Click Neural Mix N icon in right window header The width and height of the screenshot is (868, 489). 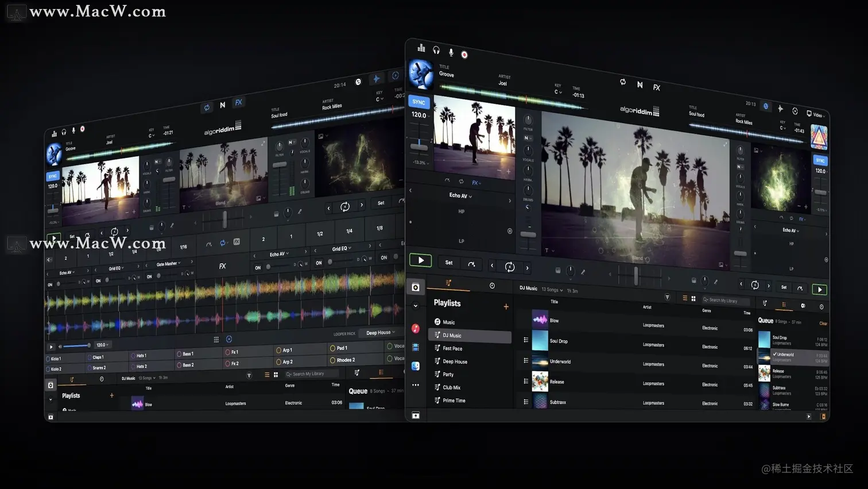click(640, 84)
